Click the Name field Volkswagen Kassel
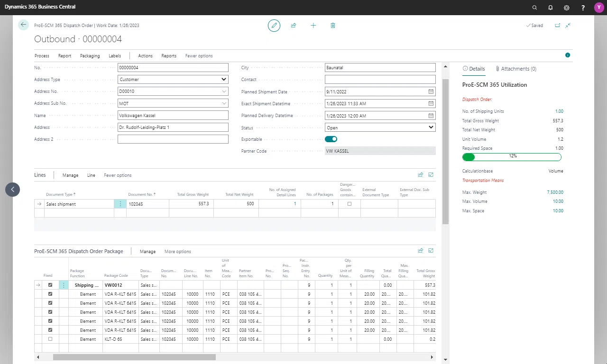The width and height of the screenshot is (607, 364). (x=173, y=116)
